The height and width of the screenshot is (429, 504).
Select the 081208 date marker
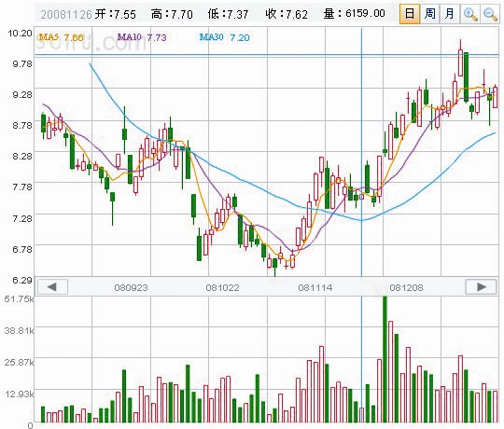pos(406,287)
